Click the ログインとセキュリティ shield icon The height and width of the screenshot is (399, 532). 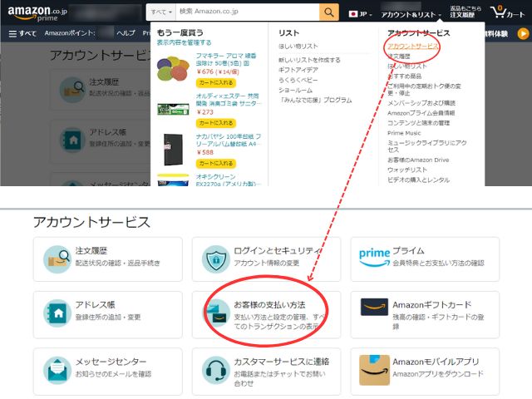(216, 259)
